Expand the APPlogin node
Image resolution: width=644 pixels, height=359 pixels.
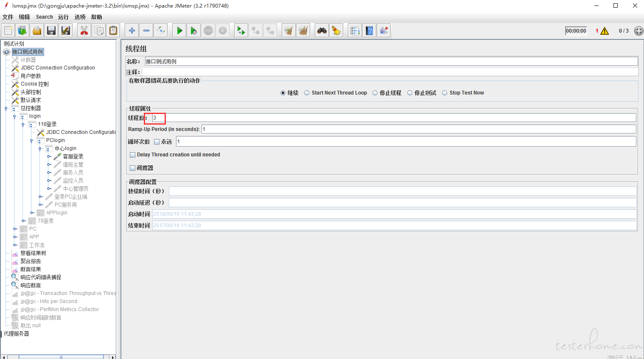click(x=32, y=213)
